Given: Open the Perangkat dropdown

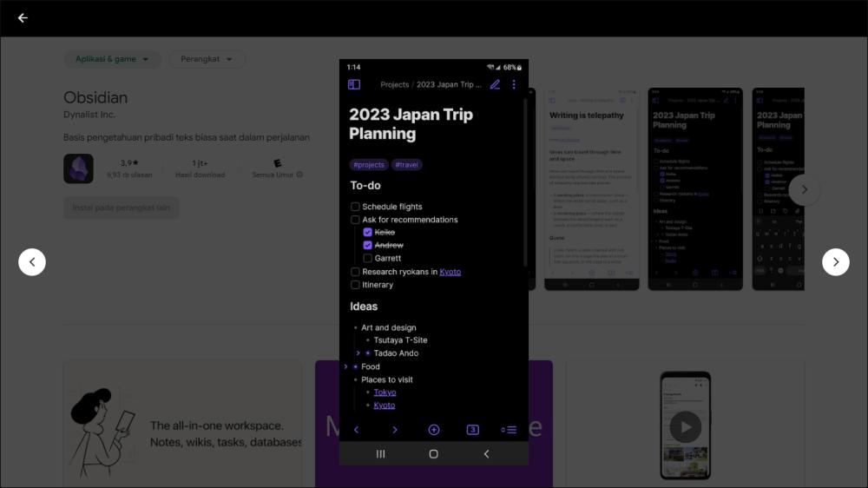Looking at the screenshot, I should pyautogui.click(x=207, y=59).
